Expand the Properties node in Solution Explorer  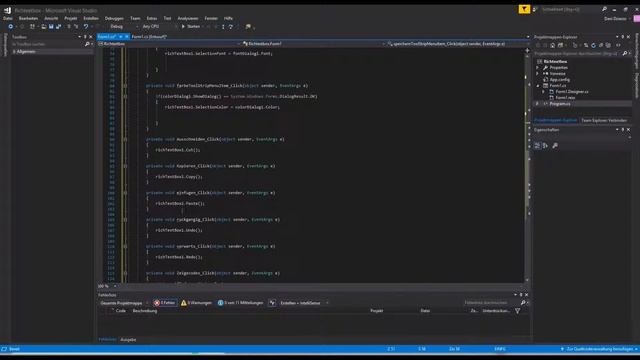[x=538, y=68]
